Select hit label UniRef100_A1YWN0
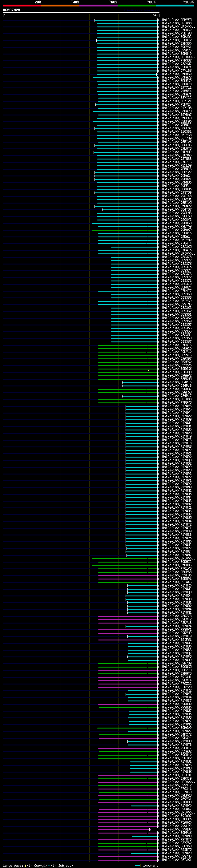This screenshot has width=197, height=868. click(177, 836)
